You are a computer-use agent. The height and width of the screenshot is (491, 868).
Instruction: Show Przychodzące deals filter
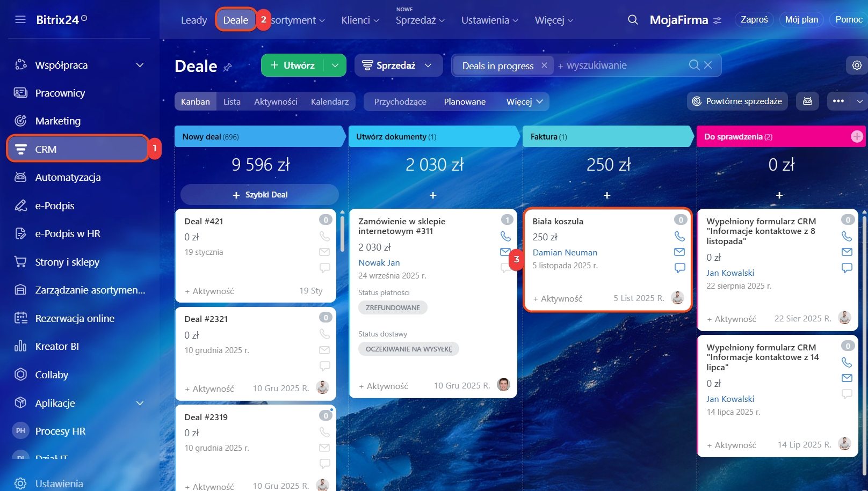400,101
